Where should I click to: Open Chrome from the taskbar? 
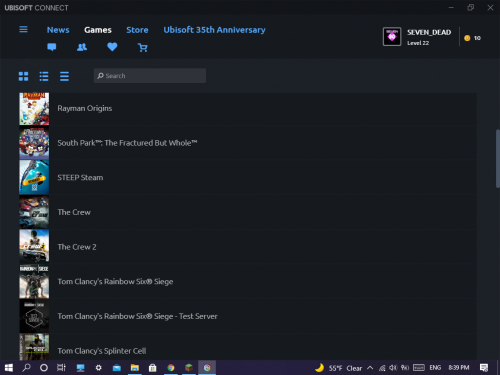(171, 368)
